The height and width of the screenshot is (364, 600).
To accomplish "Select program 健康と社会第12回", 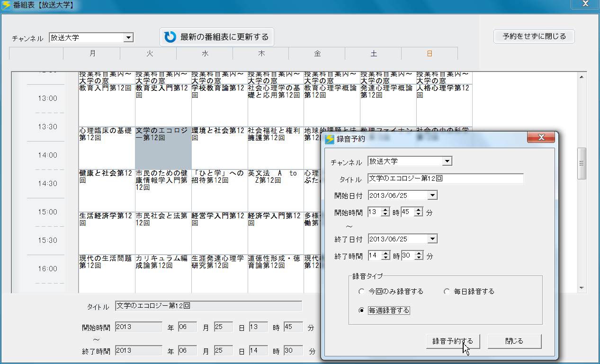I will coord(107,190).
